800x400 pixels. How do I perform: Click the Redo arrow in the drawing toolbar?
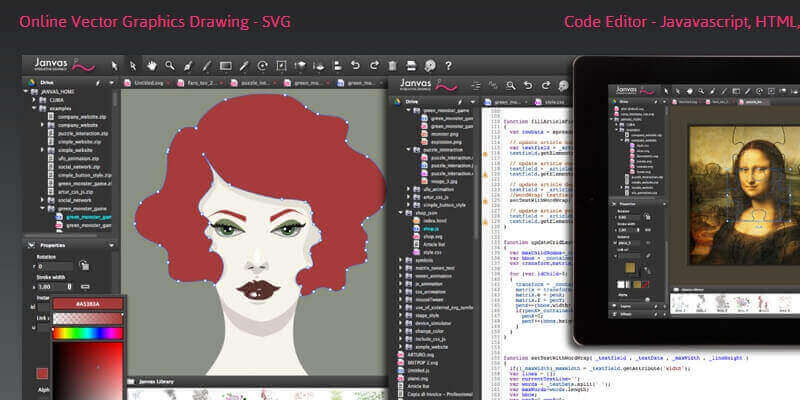[372, 66]
